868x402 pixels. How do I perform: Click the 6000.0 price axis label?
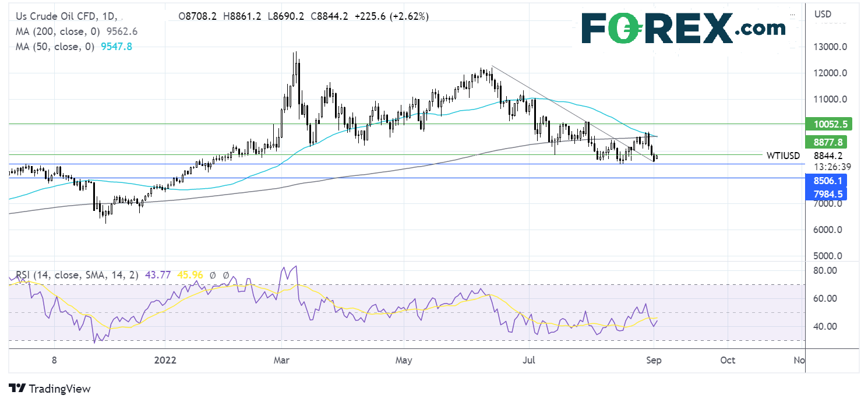point(828,230)
